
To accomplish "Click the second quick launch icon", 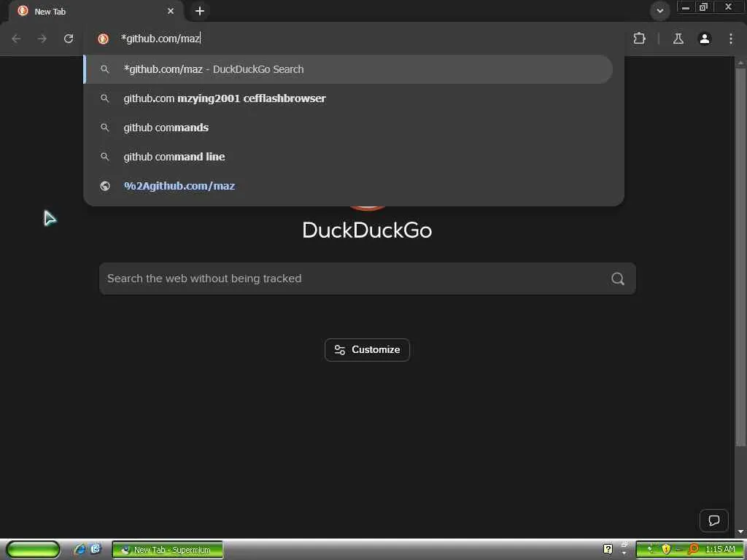I will pyautogui.click(x=96, y=550).
